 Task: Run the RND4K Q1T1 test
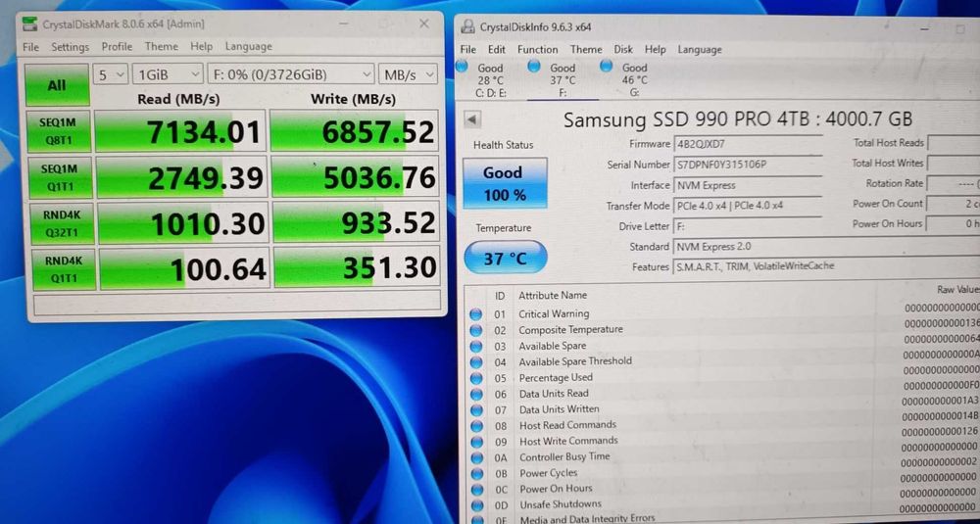[x=63, y=269]
